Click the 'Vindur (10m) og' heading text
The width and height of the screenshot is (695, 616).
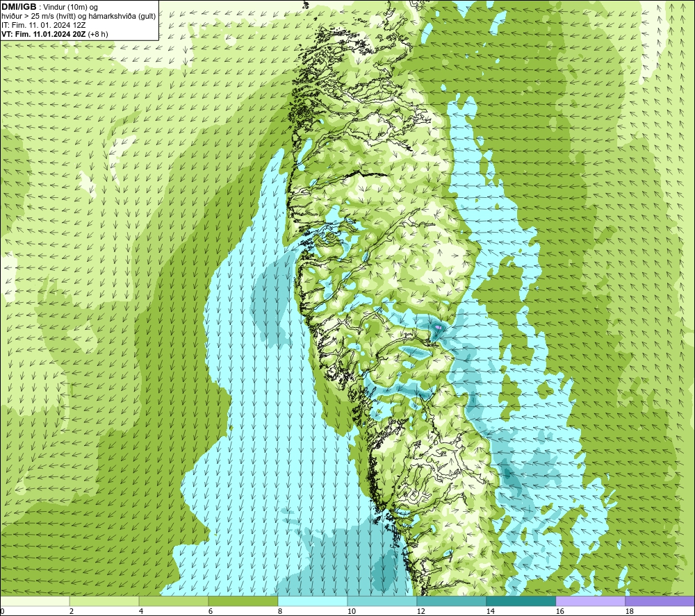click(72, 8)
